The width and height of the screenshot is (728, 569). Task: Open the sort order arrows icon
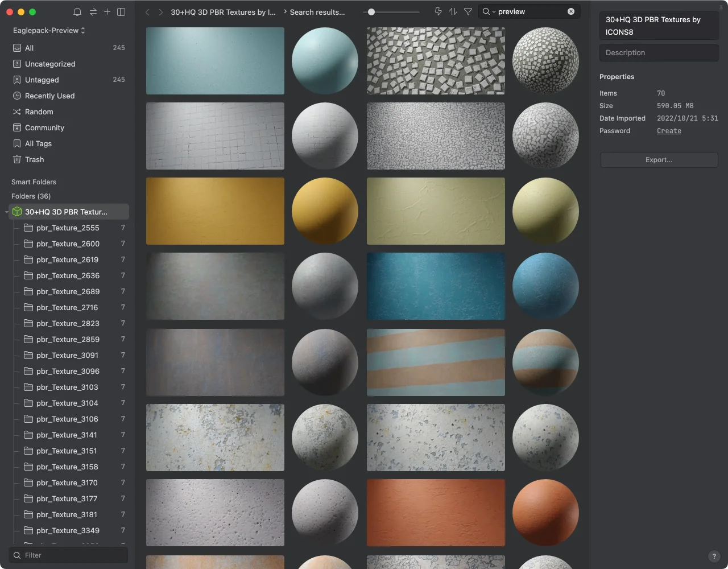(453, 11)
